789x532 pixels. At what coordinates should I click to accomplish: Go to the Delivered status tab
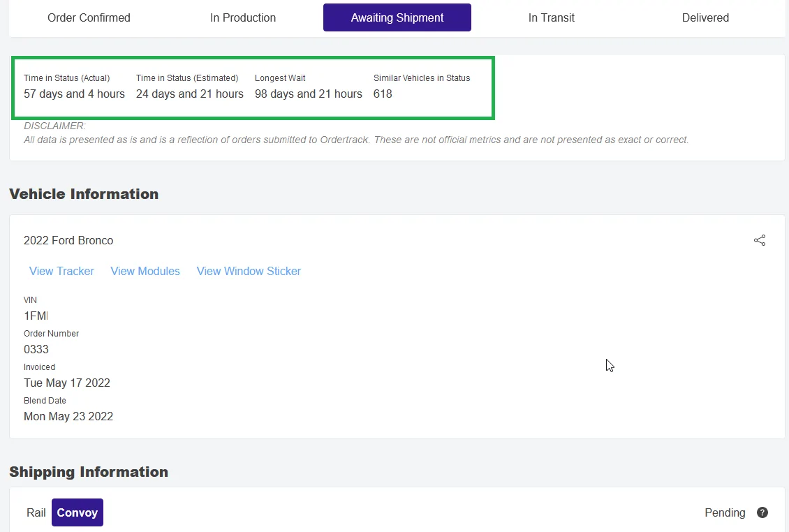point(705,17)
